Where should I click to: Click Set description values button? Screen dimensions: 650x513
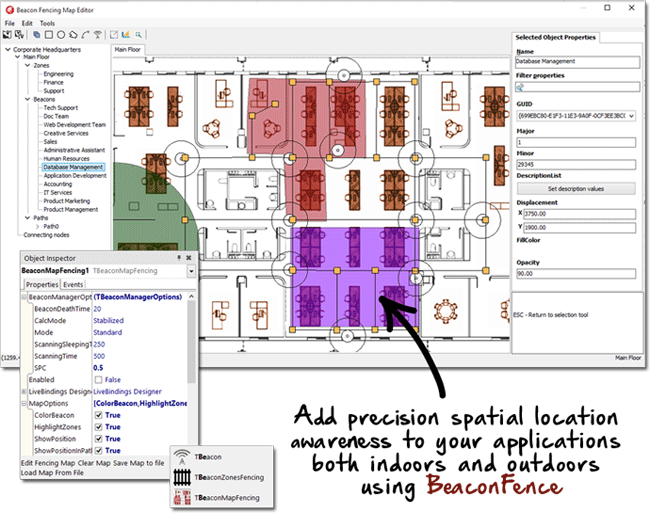(576, 189)
